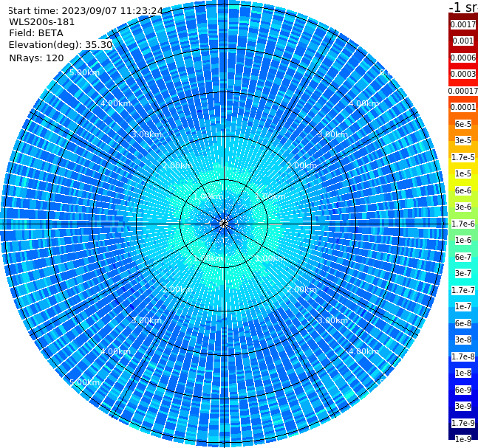Select the WLS200s-181 instrument label
This screenshot has width=478, height=448.
tap(42, 22)
